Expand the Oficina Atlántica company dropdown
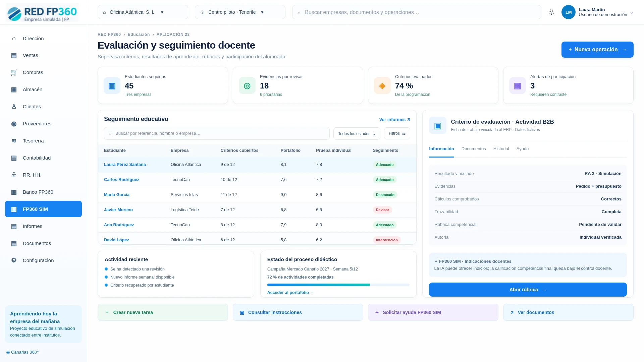This screenshot has height=362, width=644. click(x=143, y=12)
